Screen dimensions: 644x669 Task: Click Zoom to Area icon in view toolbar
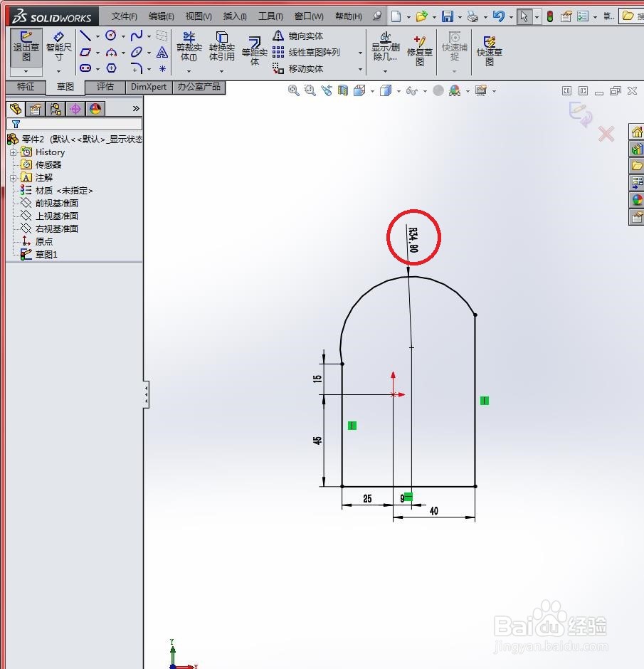pos(310,90)
